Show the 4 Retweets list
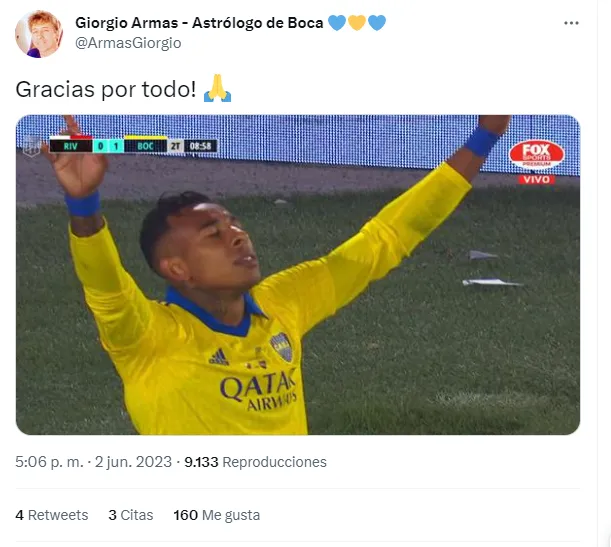The height and width of the screenshot is (547, 611). (x=52, y=515)
